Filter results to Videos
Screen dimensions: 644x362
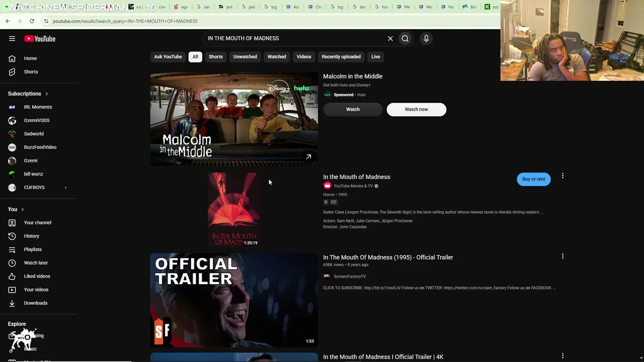tap(304, 57)
